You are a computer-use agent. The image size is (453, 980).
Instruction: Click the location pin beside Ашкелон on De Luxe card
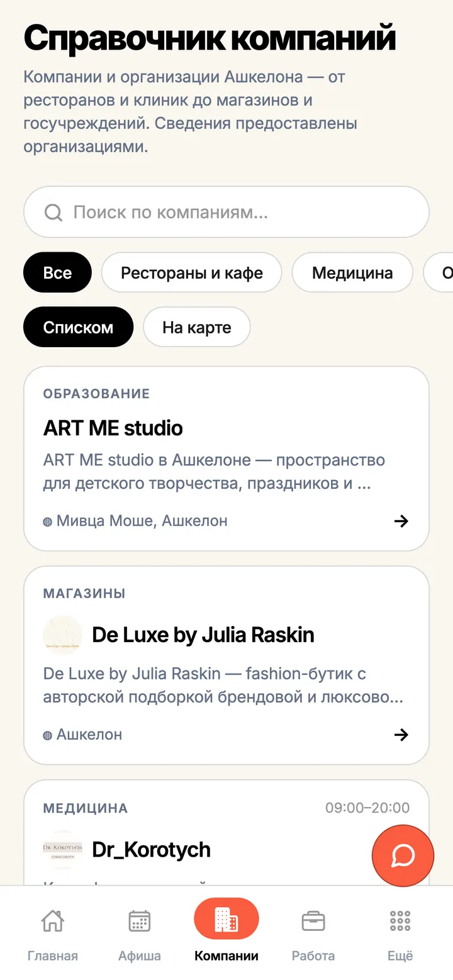pos(47,735)
